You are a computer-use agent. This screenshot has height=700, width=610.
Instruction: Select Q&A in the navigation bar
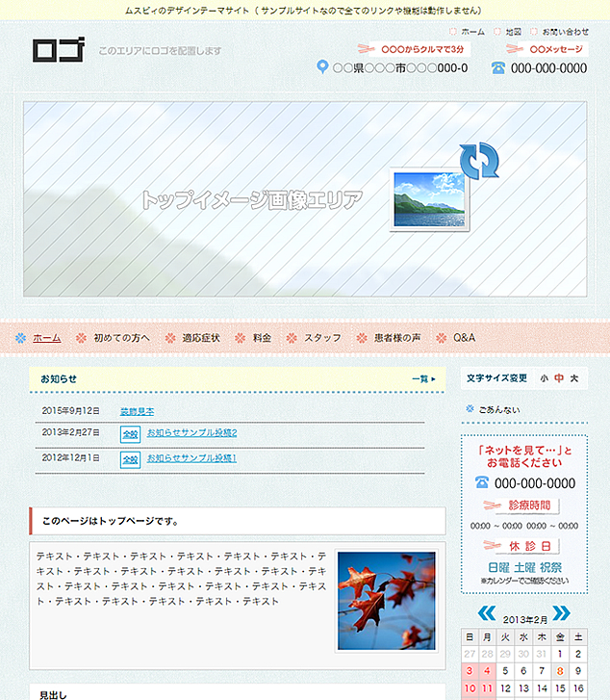click(x=464, y=338)
